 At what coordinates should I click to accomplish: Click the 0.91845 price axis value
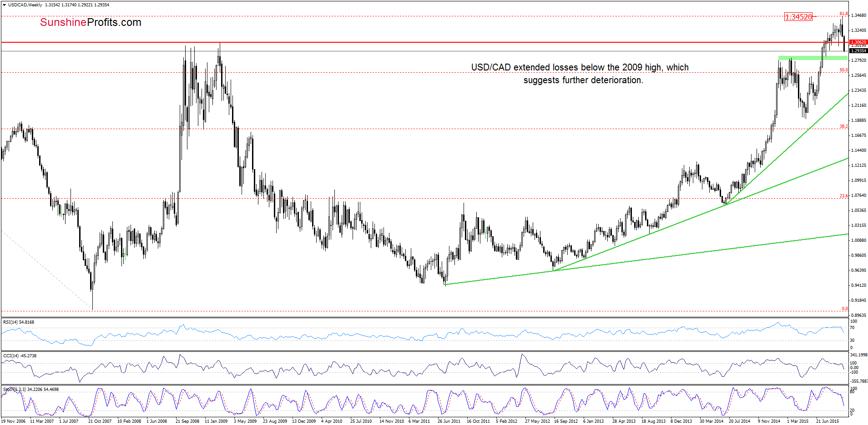pyautogui.click(x=858, y=300)
